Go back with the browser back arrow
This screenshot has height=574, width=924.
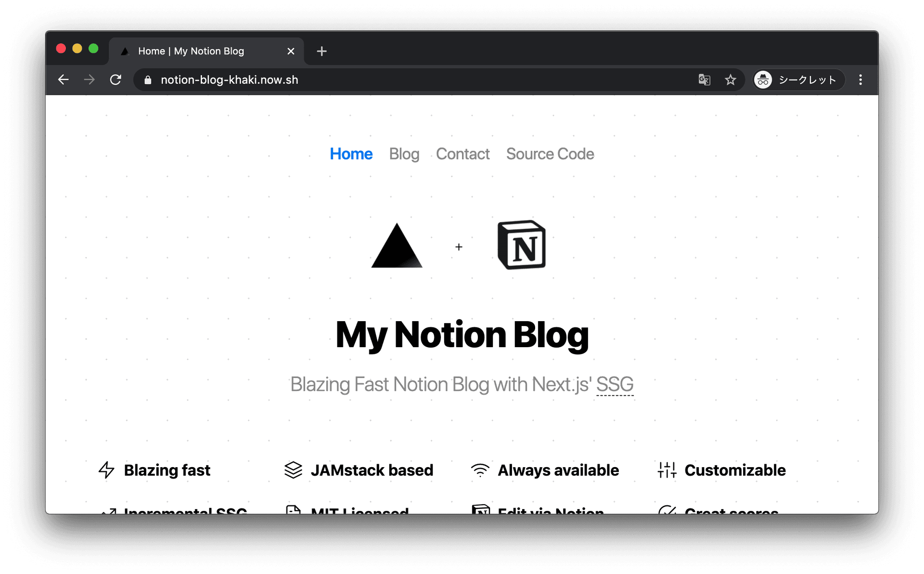pyautogui.click(x=64, y=79)
